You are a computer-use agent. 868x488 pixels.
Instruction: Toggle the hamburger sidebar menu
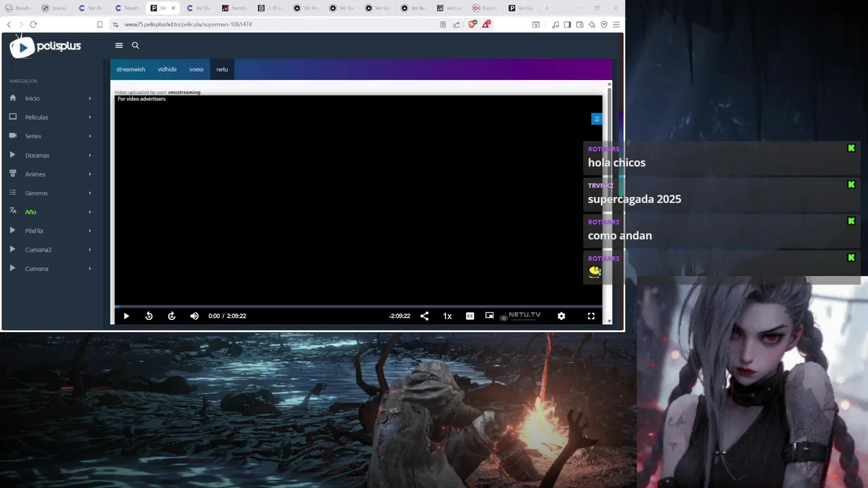(x=119, y=45)
